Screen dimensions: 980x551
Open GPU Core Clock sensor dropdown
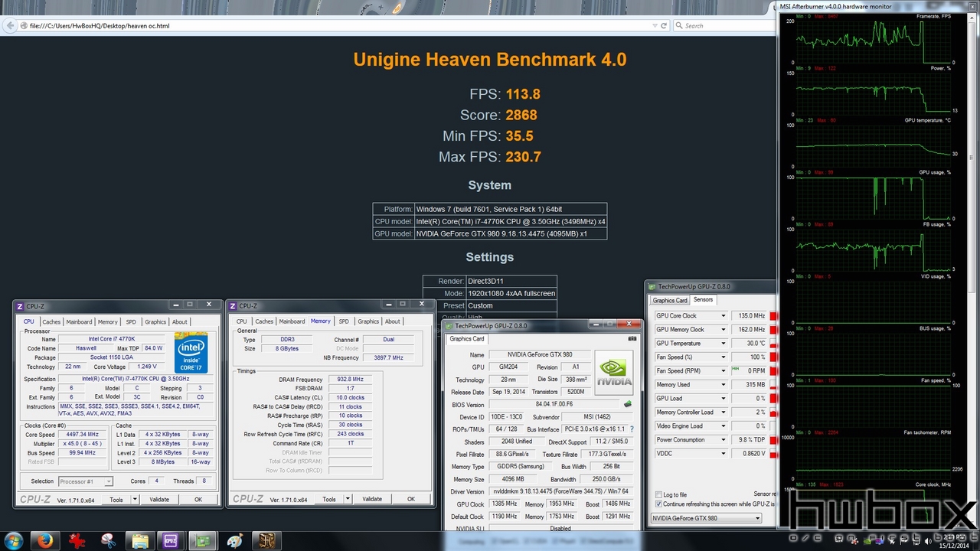[723, 315]
